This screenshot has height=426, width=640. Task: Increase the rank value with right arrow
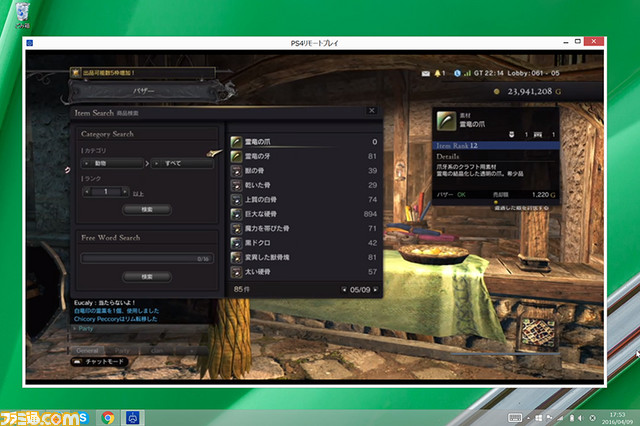coord(125,191)
